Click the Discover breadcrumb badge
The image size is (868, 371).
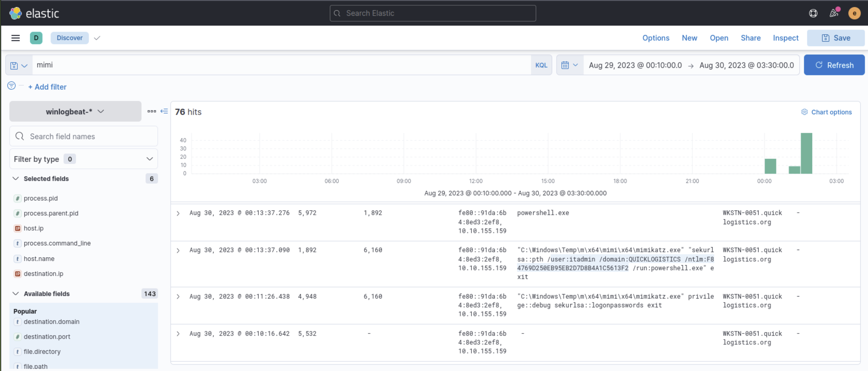(x=69, y=38)
